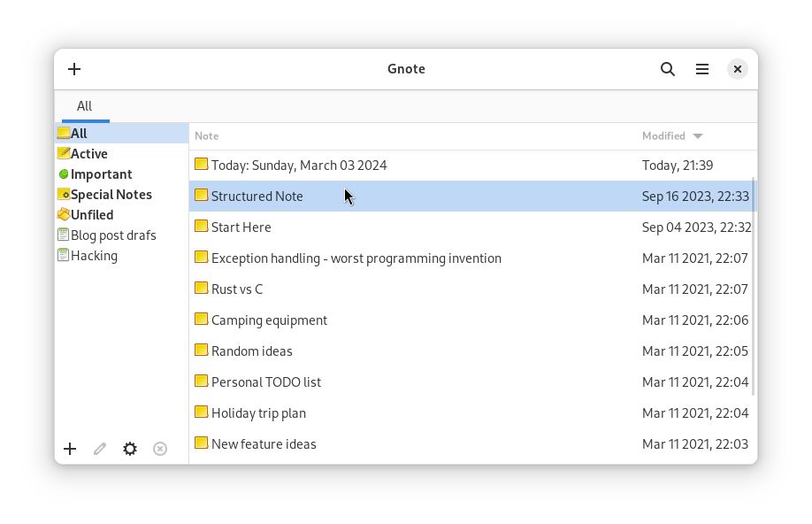Viewport: 812px width, 524px height.
Task: Click the rename notebook pencil icon
Action: (x=100, y=449)
